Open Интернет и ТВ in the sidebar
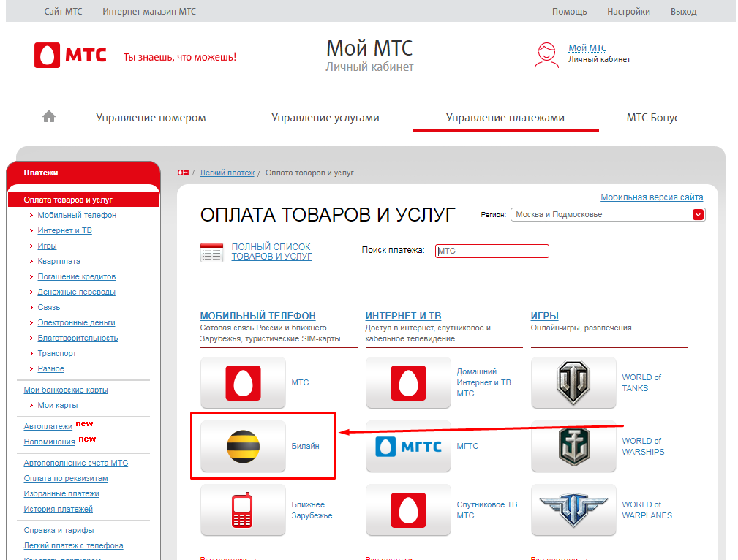This screenshot has width=738, height=560. coord(64,230)
